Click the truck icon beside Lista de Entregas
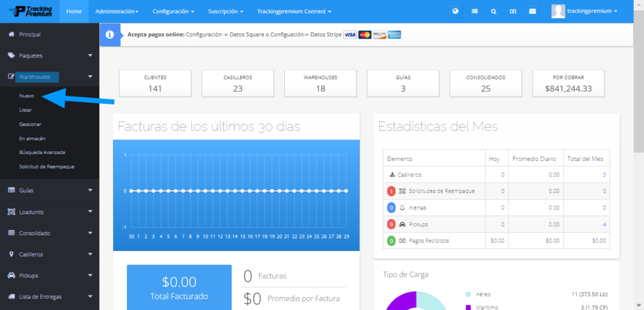The image size is (644, 310). point(11,297)
